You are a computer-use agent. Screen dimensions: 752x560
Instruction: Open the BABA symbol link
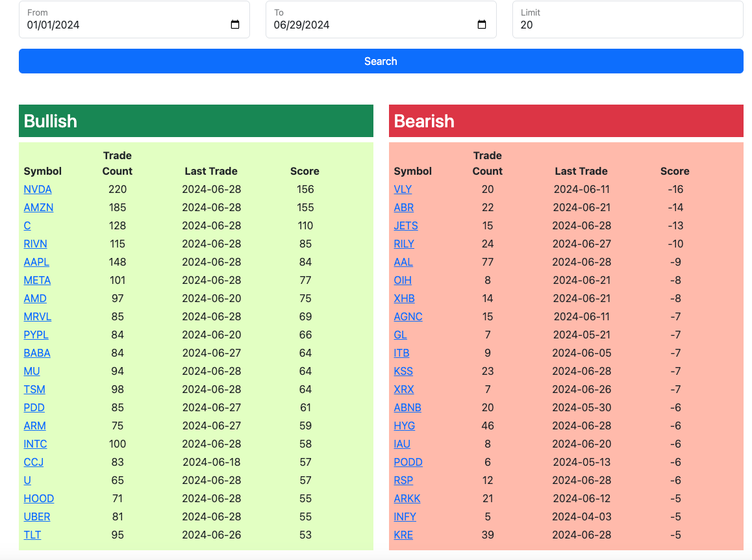click(x=37, y=353)
